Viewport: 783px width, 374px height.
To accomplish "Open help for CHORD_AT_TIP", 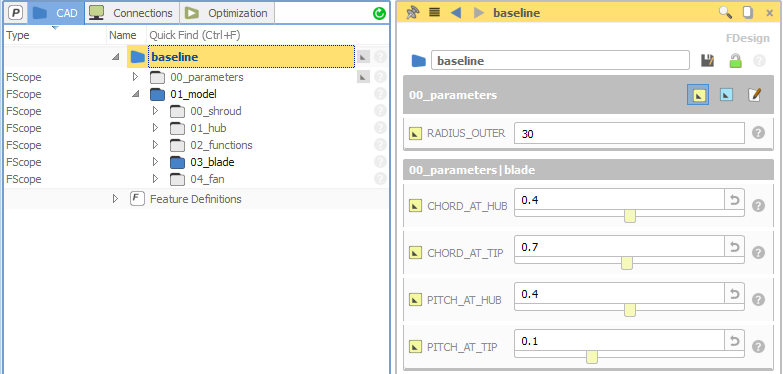I will click(x=758, y=253).
